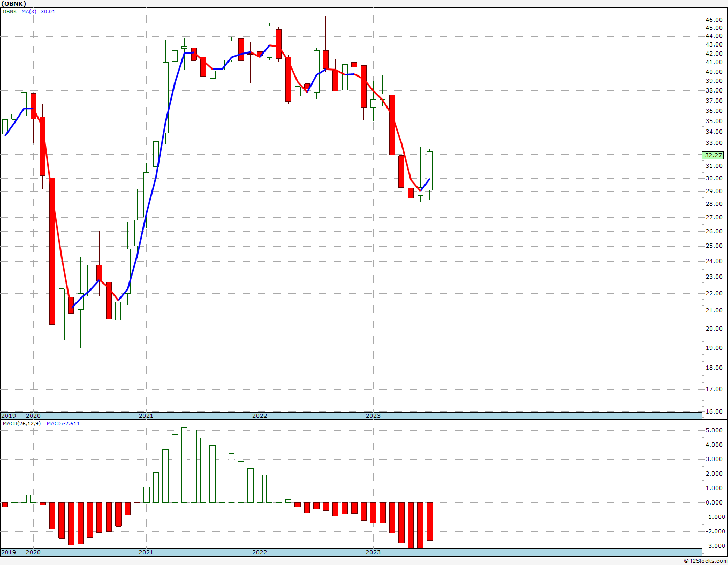Select the 4.000 MACD axis label

(714, 445)
